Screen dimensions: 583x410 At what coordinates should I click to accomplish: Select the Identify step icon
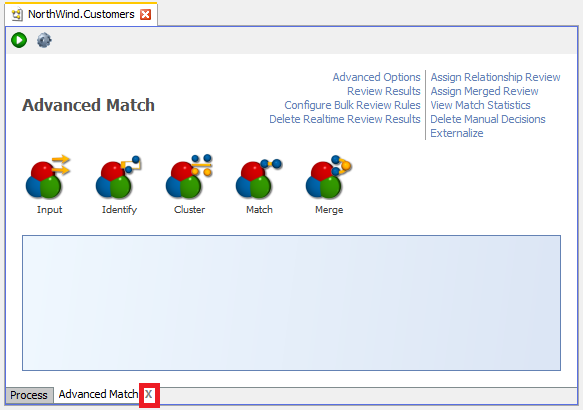(119, 177)
